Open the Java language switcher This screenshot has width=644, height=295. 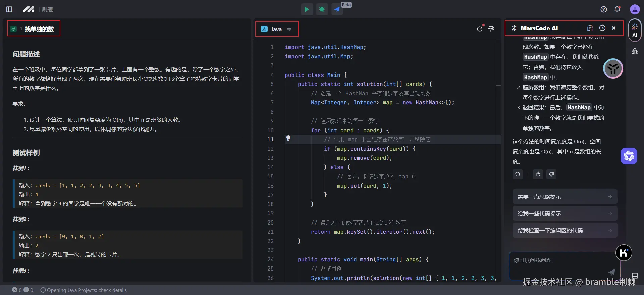(276, 29)
